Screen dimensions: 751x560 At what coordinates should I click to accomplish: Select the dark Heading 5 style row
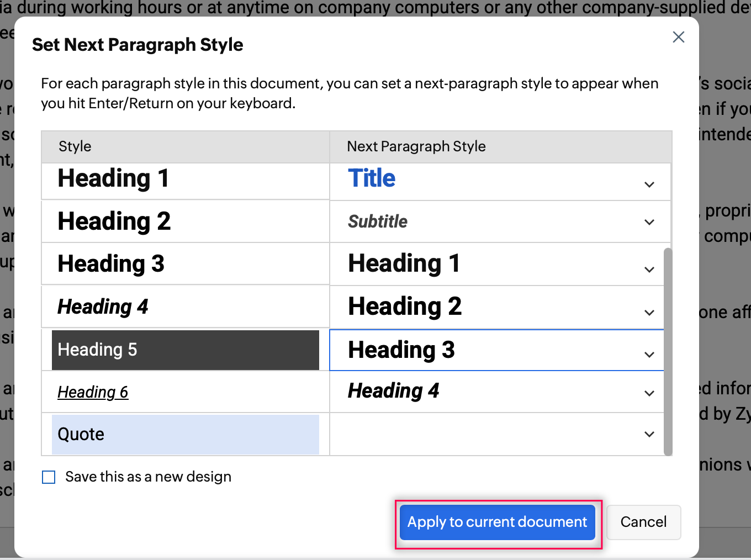[185, 350]
